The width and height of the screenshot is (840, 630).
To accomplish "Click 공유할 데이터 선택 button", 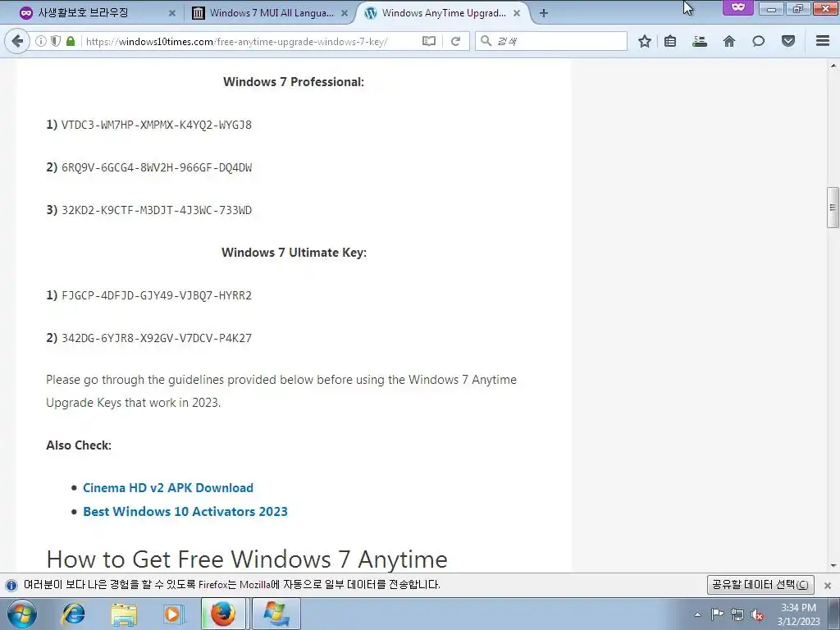I will [760, 584].
